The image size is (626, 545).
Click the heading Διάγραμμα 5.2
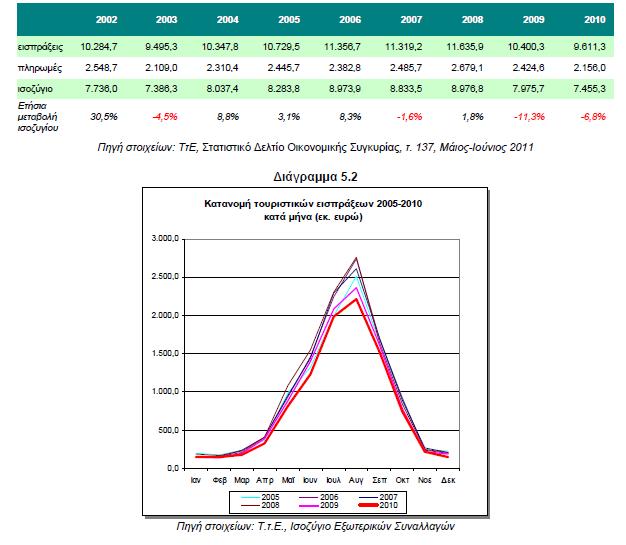315,176
